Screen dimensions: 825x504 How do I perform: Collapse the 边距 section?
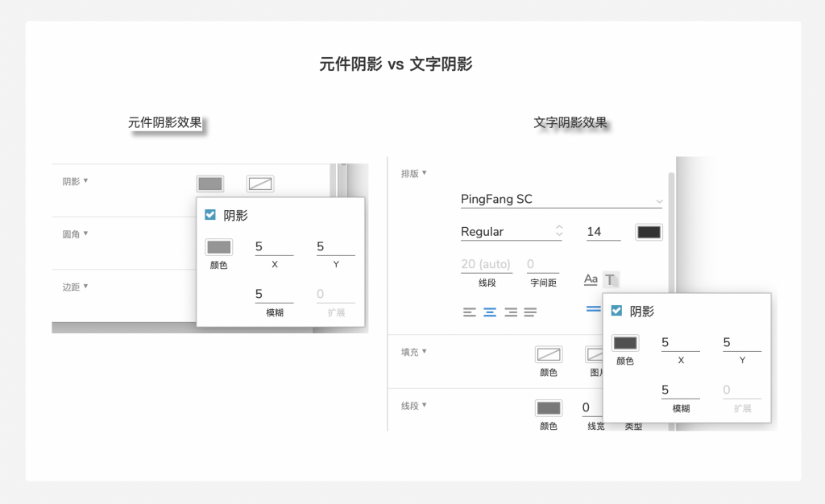[85, 286]
